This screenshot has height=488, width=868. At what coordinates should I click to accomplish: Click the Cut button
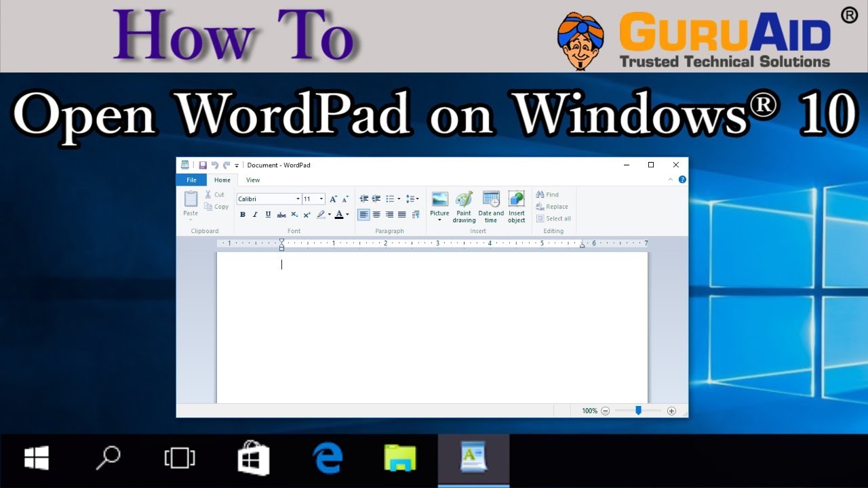(215, 195)
